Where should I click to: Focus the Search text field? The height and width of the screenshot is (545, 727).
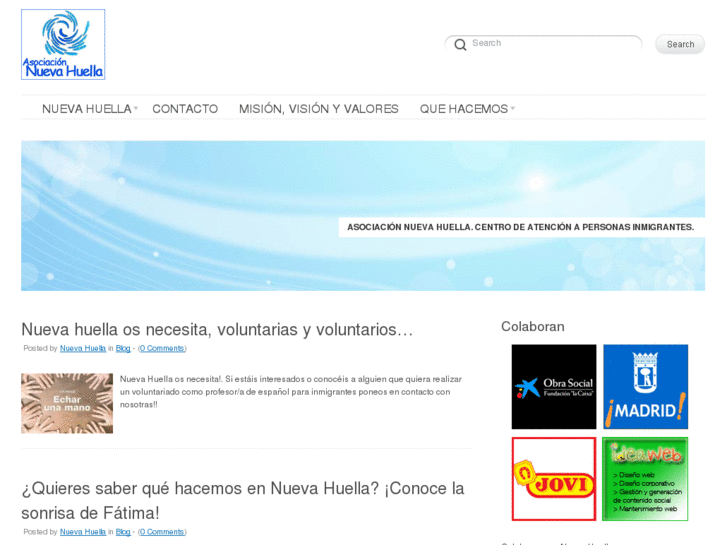click(543, 44)
